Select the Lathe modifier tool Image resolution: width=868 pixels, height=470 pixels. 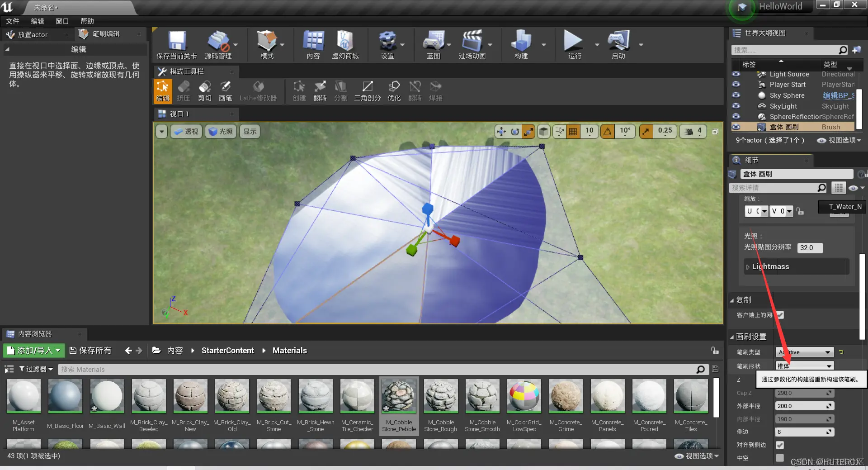(x=258, y=90)
